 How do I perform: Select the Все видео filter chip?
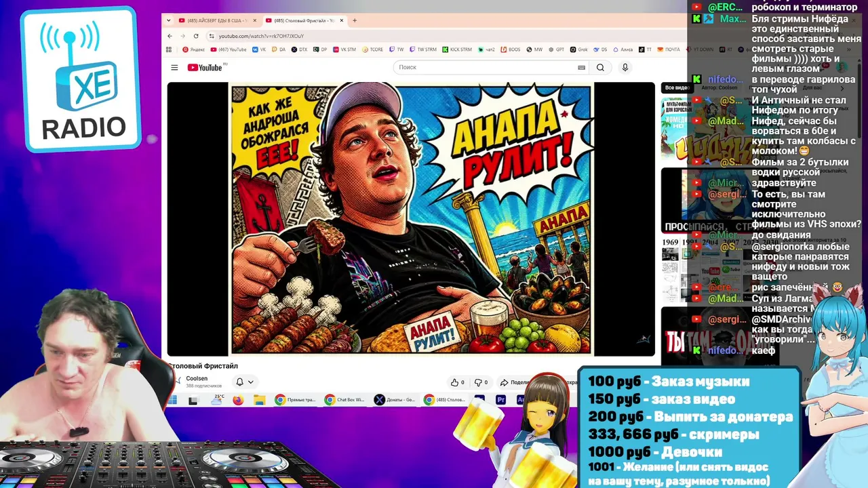coord(676,88)
